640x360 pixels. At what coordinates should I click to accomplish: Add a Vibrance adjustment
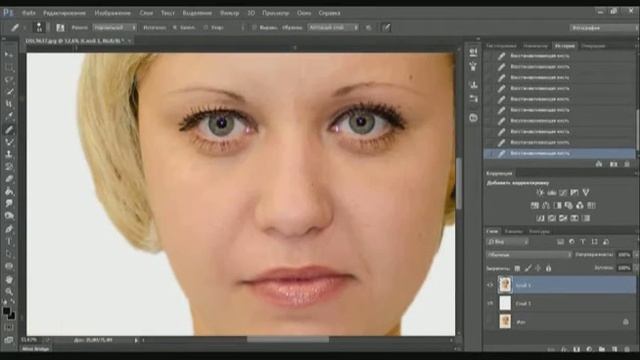coord(586,193)
